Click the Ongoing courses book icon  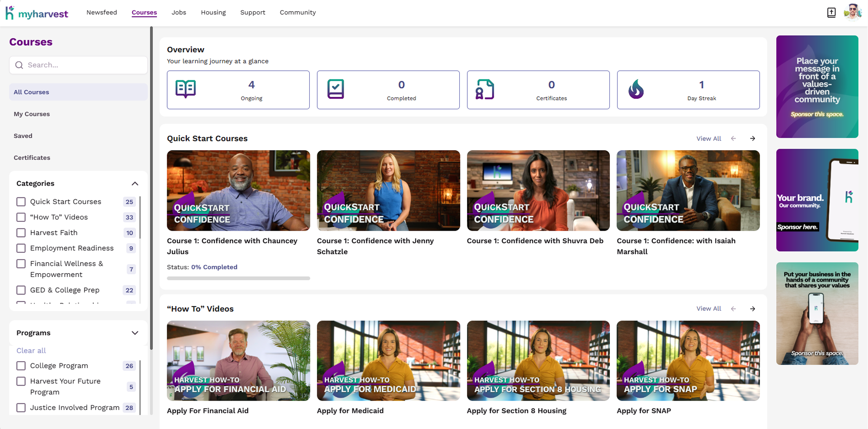[185, 89]
